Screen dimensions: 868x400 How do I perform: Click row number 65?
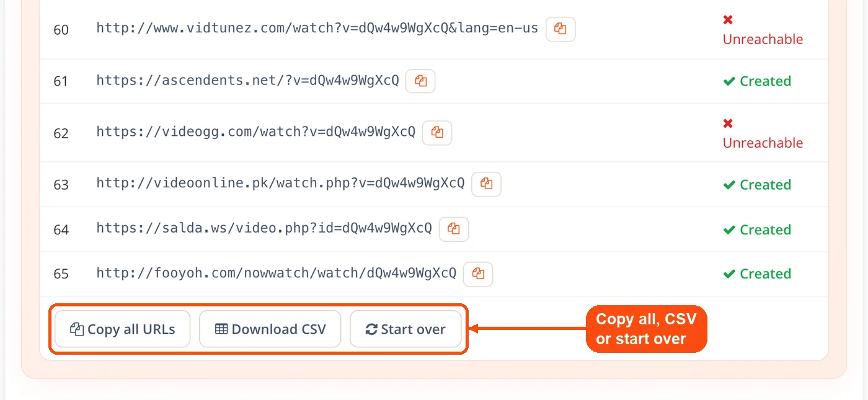tap(61, 274)
